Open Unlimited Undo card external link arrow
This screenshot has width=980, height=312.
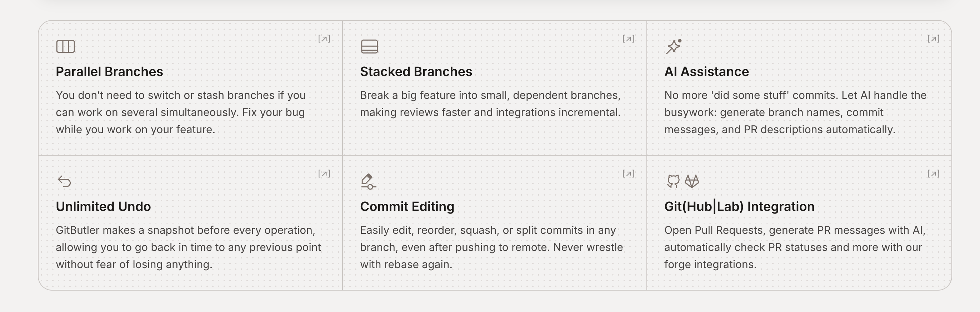324,174
